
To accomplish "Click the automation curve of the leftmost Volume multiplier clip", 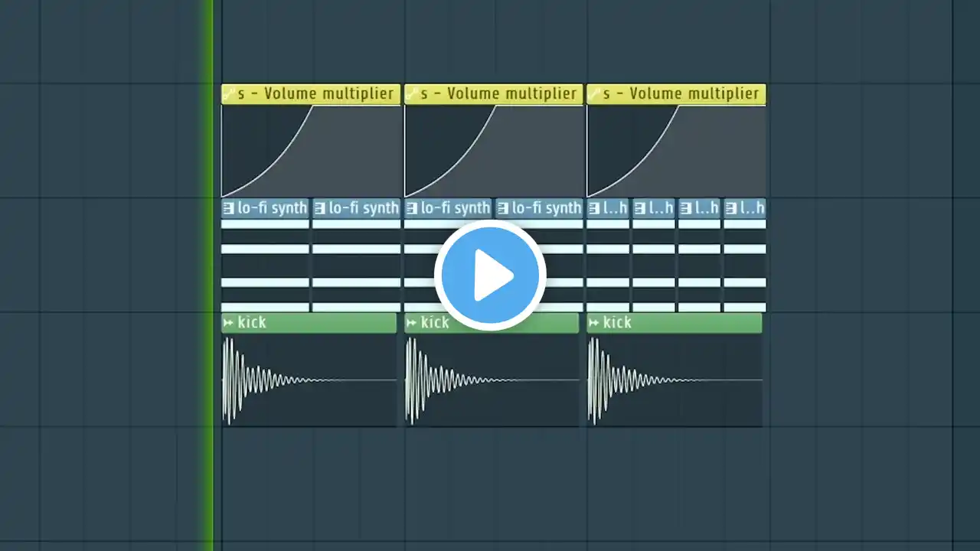I will 311,151.
